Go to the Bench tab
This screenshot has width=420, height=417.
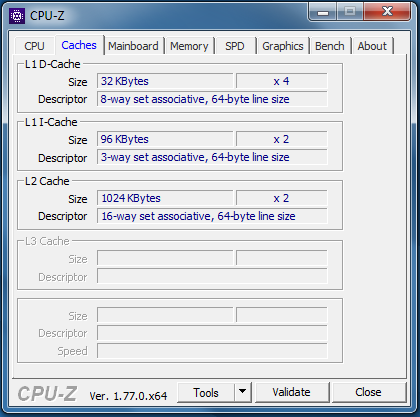(330, 46)
